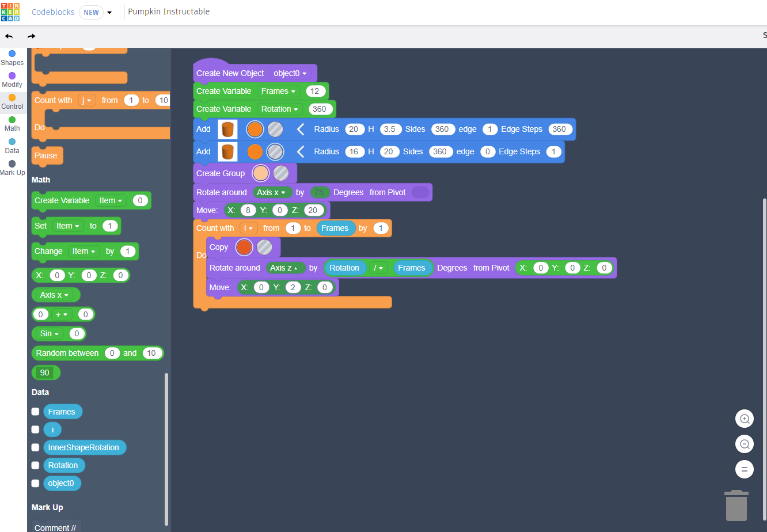Open the Modify blocks category
This screenshot has height=532, width=767.
point(12,79)
